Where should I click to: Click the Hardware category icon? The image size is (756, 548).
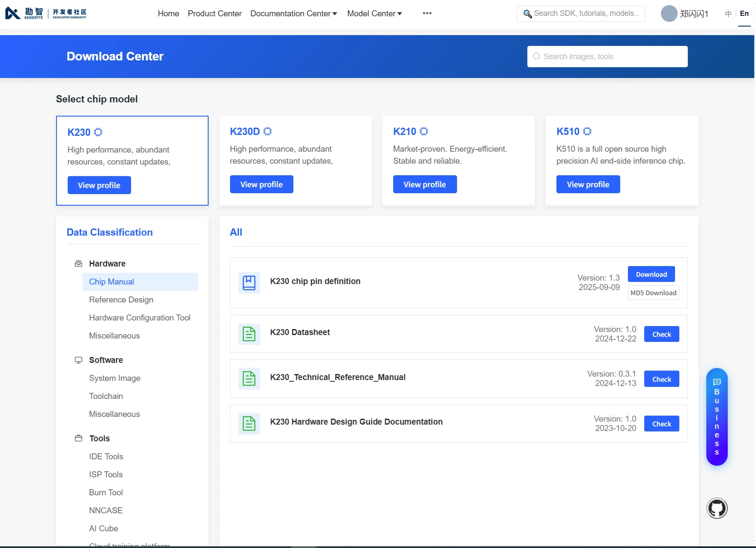(x=78, y=264)
